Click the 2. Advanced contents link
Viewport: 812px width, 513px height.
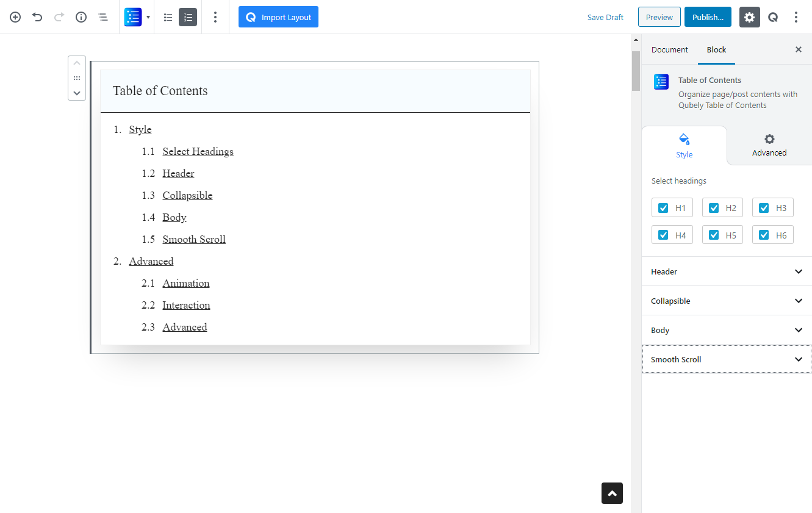click(151, 261)
